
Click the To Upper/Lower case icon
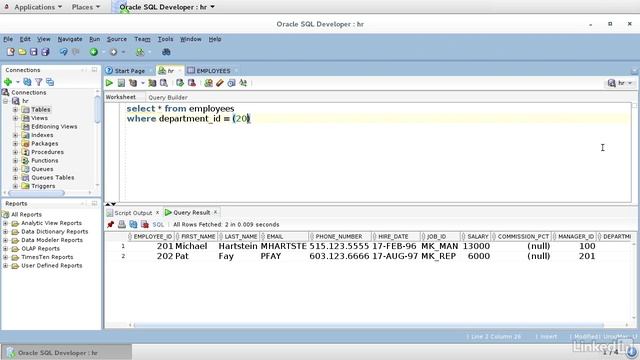[243, 83]
